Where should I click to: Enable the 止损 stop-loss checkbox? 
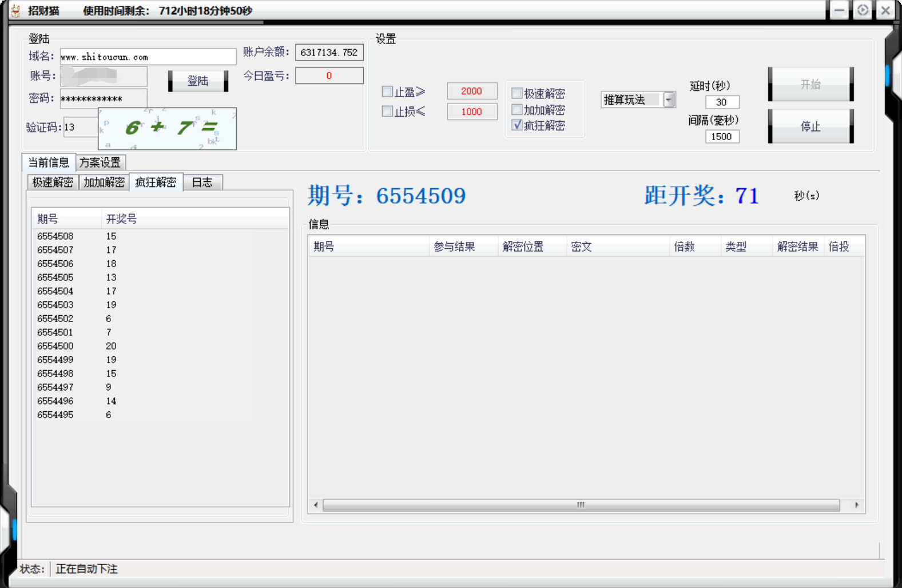pyautogui.click(x=387, y=112)
